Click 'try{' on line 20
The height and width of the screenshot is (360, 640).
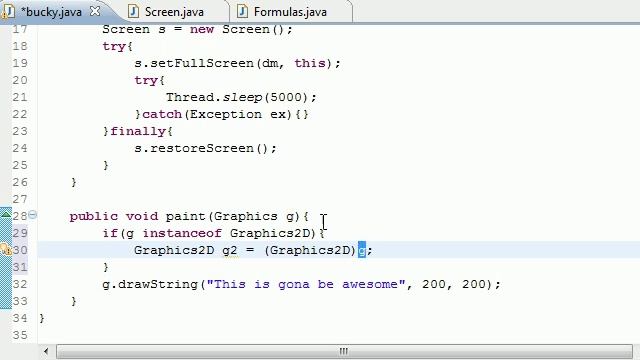coord(149,80)
